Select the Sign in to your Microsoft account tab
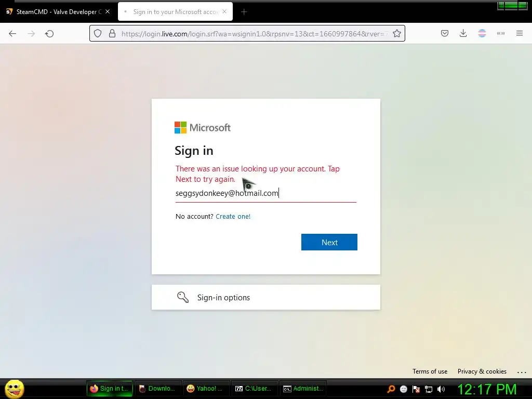This screenshot has height=399, width=532. 176,12
